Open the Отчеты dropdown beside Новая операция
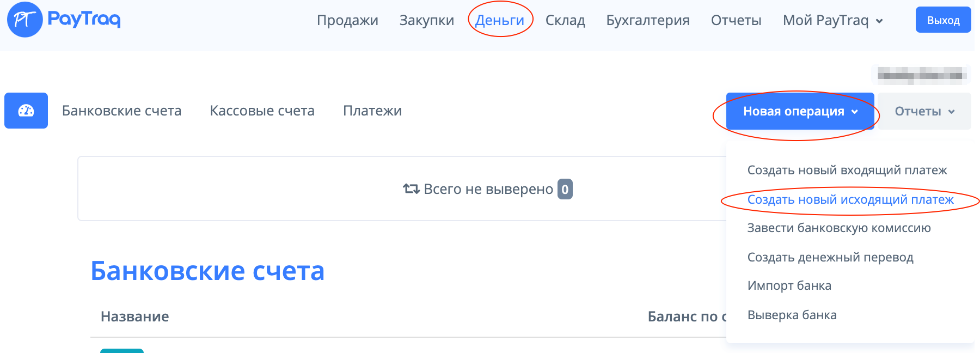This screenshot has height=353, width=980. 924,111
